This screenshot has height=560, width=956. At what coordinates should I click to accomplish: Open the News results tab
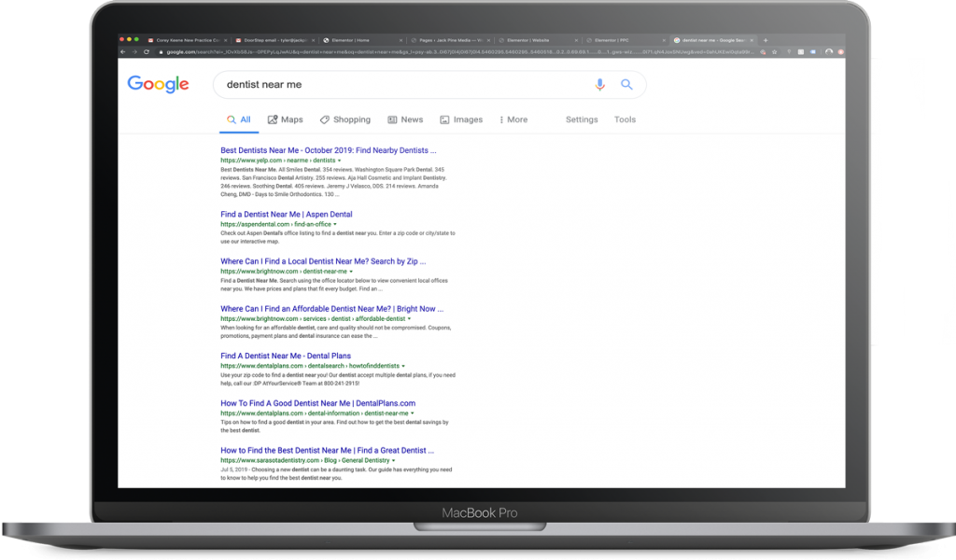pyautogui.click(x=405, y=119)
